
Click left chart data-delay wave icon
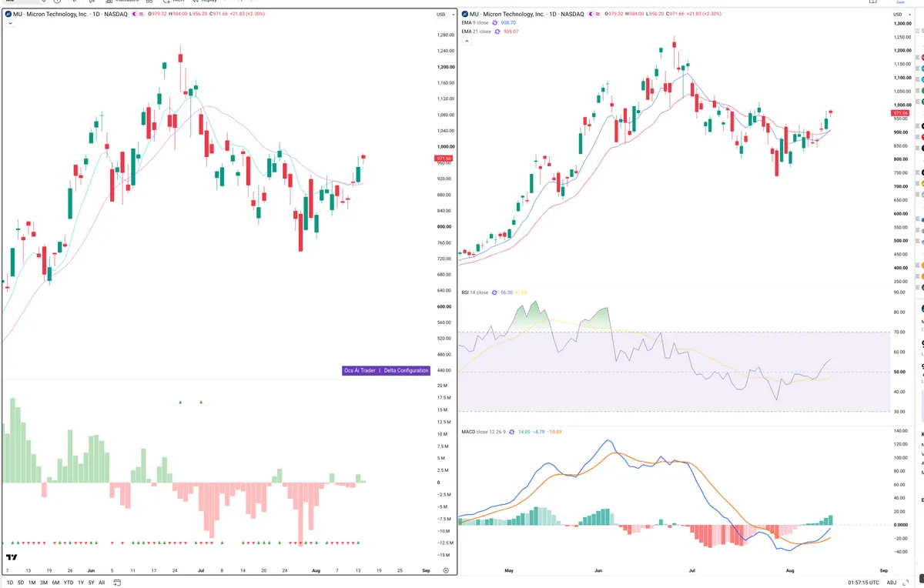pos(141,14)
